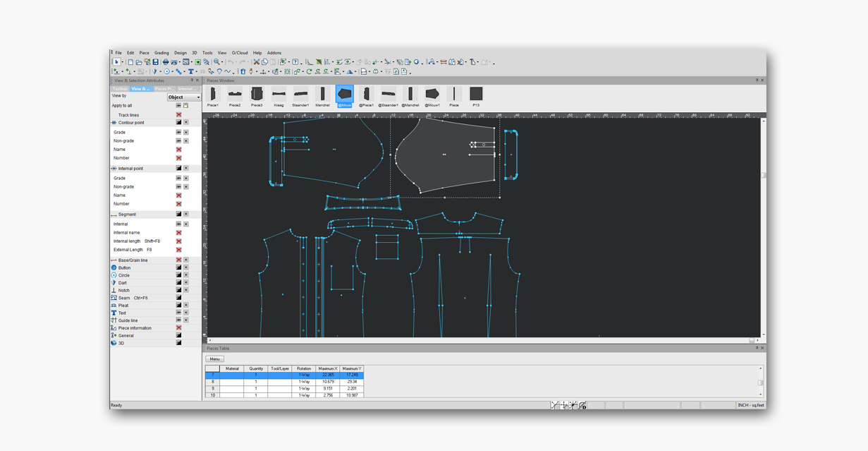Click the Open folder icon
The image size is (868, 451).
pos(140,62)
